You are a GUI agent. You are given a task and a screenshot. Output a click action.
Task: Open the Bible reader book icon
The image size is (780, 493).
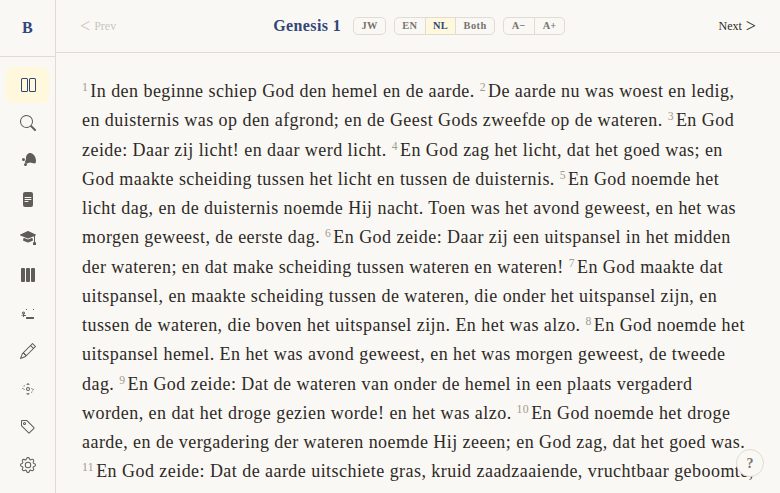tap(28, 85)
